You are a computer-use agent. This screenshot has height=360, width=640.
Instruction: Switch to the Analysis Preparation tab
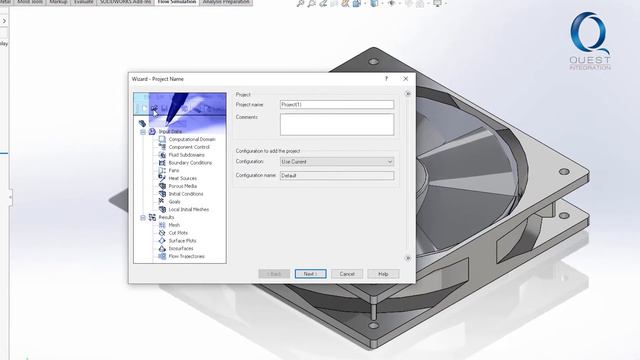pyautogui.click(x=226, y=2)
